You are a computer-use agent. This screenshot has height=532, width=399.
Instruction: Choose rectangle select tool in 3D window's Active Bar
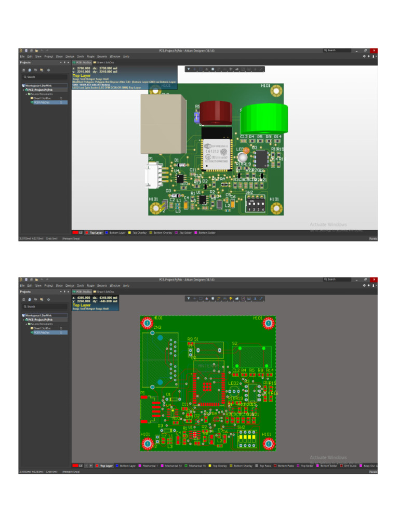(x=201, y=69)
